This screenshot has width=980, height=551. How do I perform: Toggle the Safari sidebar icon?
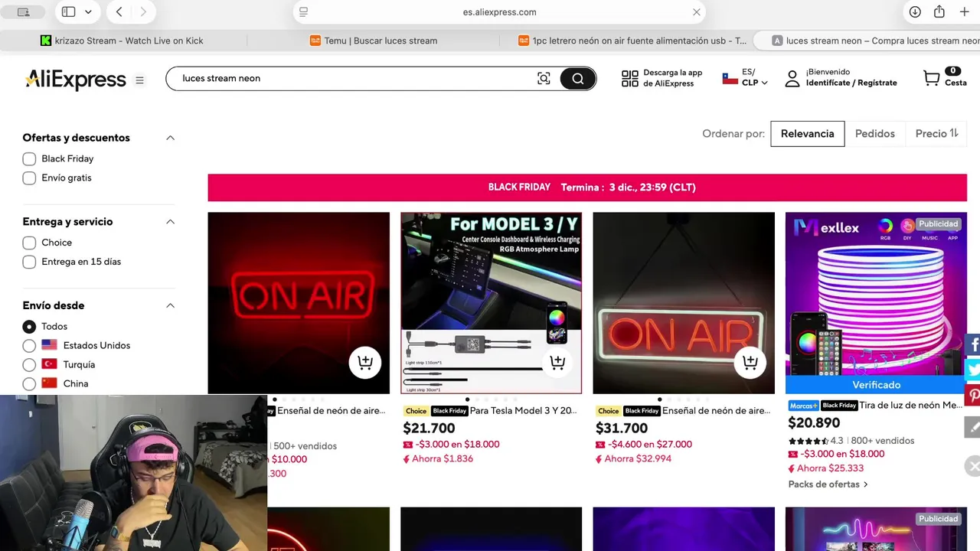coord(68,12)
